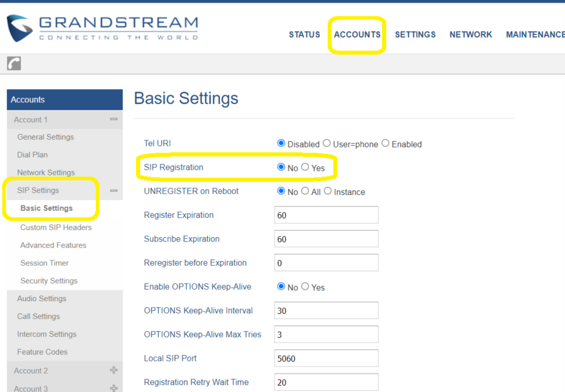565x392 pixels.
Task: Go to the STATUS menu
Action: coord(304,34)
